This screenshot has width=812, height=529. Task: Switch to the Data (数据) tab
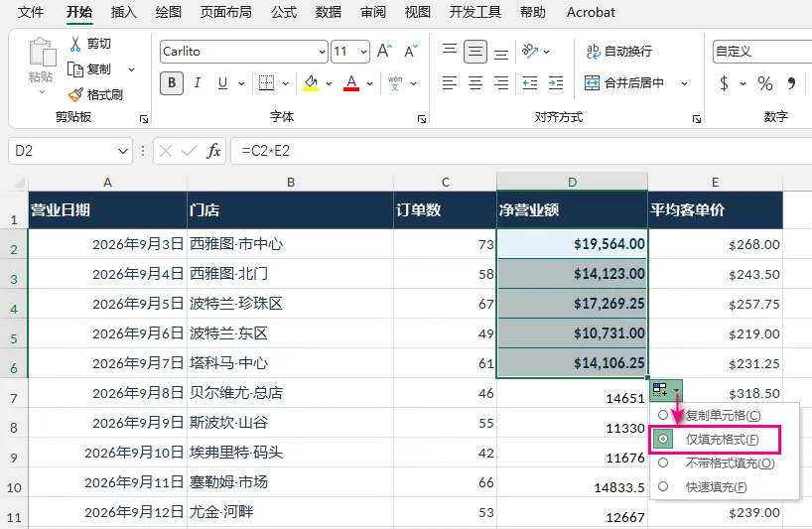click(x=329, y=12)
